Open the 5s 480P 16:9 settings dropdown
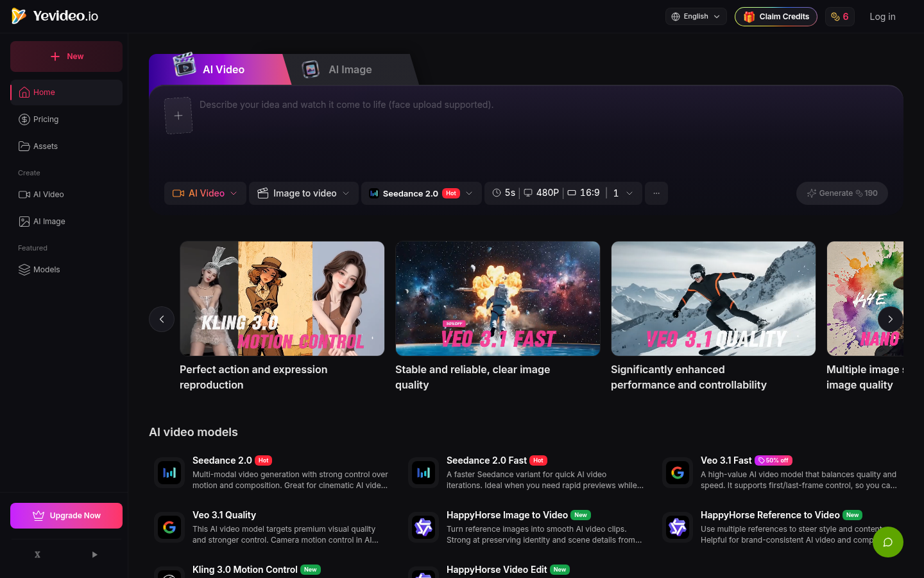The height and width of the screenshot is (578, 924). [x=563, y=193]
